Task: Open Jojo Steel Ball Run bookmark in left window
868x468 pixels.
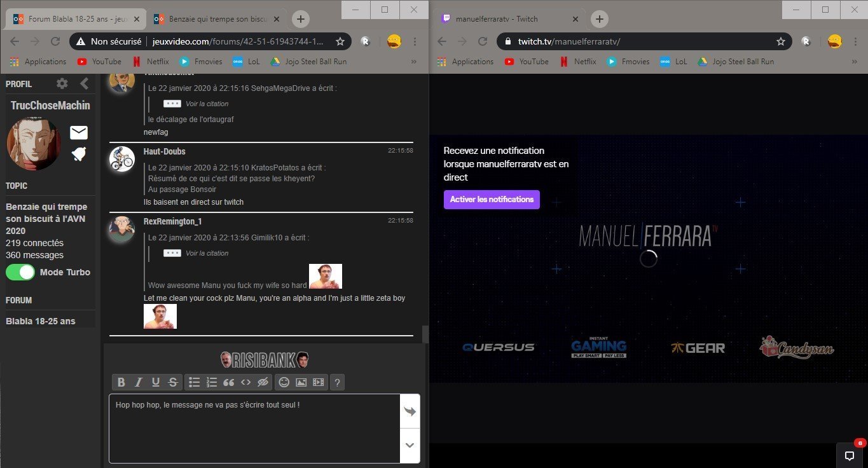Action: click(308, 62)
